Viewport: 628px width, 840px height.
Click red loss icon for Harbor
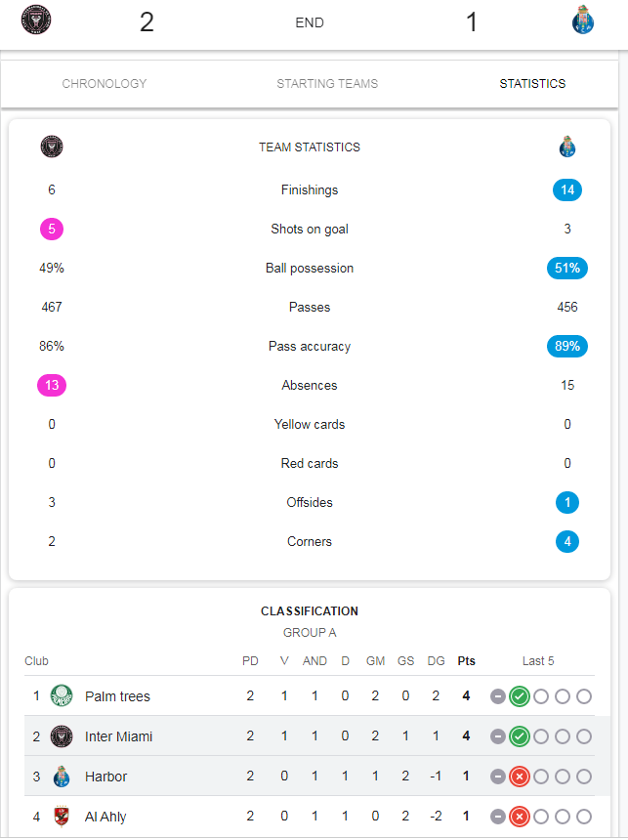pos(520,777)
